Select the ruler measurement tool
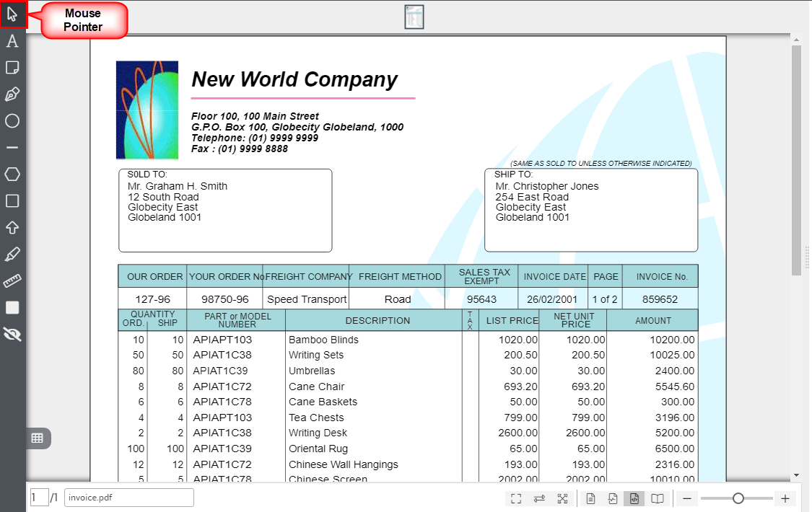Viewport: 812px width, 512px height. (x=12, y=281)
